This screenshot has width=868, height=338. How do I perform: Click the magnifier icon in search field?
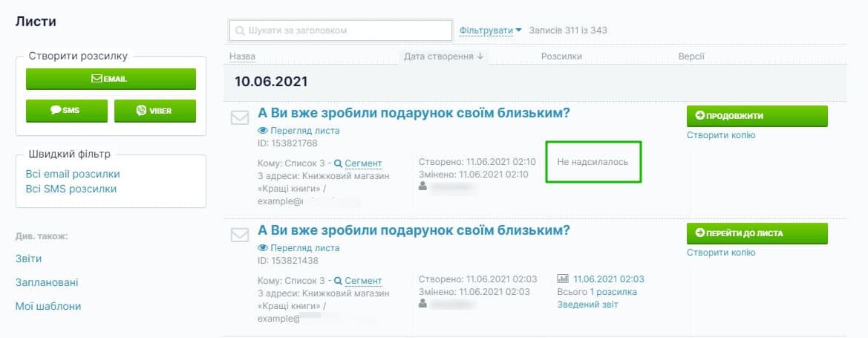point(241,30)
